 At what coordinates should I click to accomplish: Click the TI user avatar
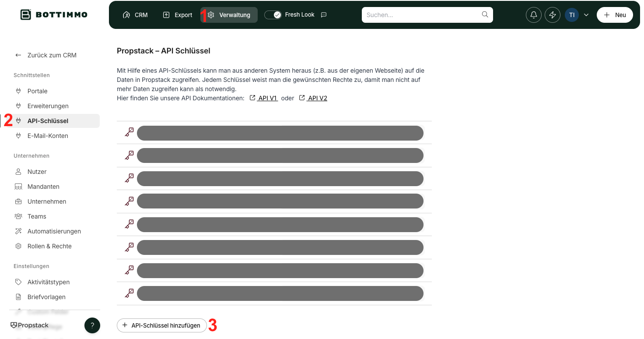click(x=572, y=15)
